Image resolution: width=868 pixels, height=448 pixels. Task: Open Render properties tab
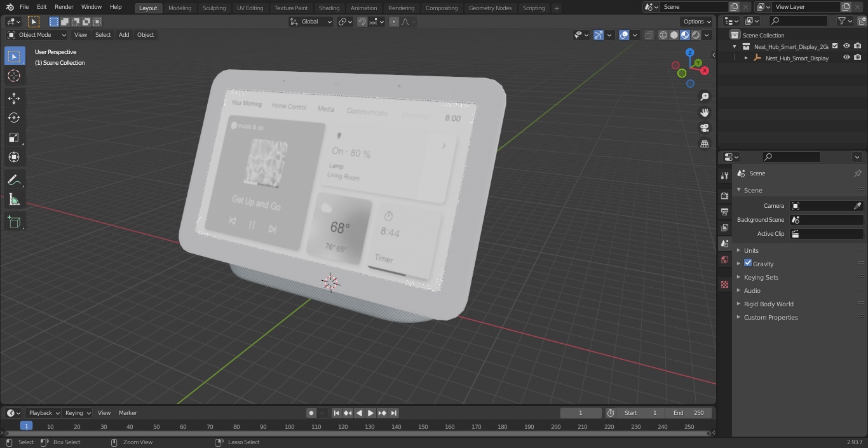(x=724, y=196)
